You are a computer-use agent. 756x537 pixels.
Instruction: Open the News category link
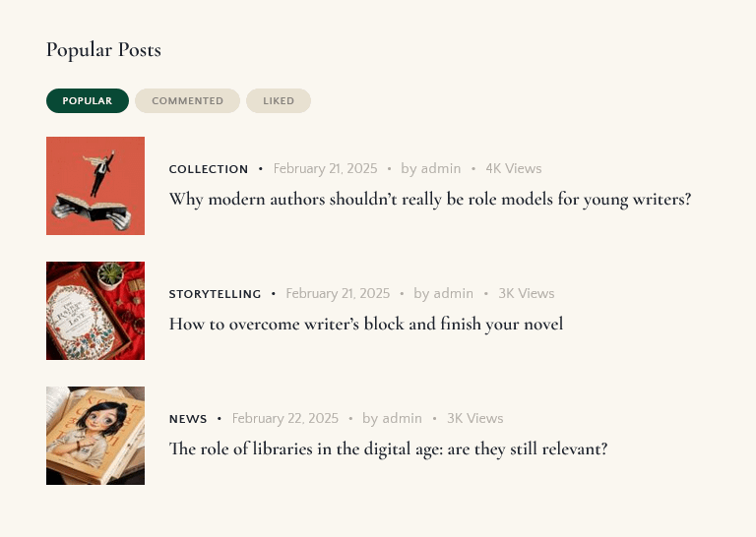188,419
